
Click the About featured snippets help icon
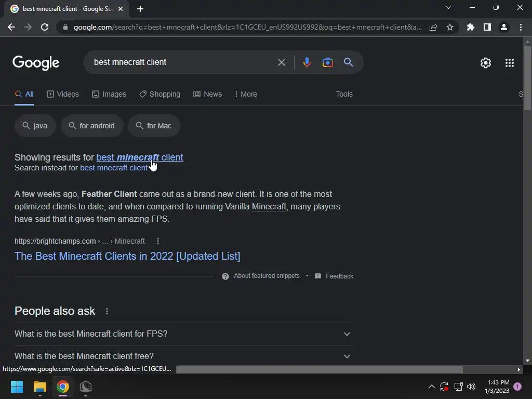(225, 276)
